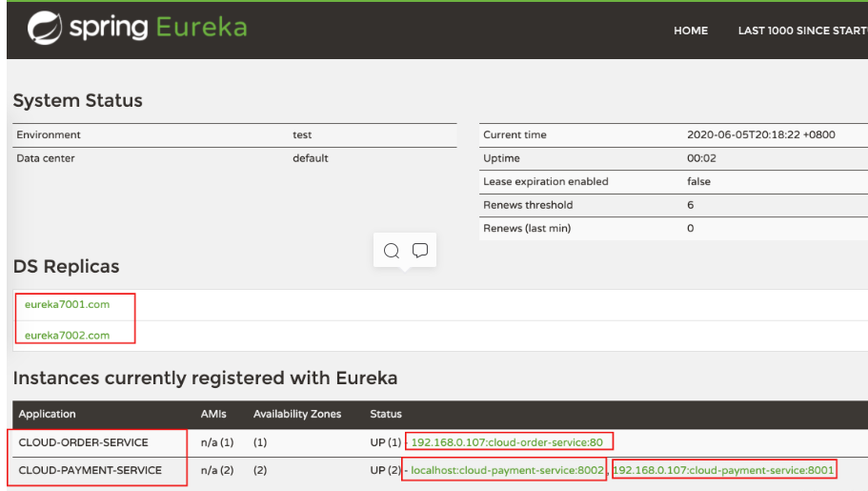The height and width of the screenshot is (491, 868).
Task: Open the eureka7001.com replica link
Action: pos(67,304)
